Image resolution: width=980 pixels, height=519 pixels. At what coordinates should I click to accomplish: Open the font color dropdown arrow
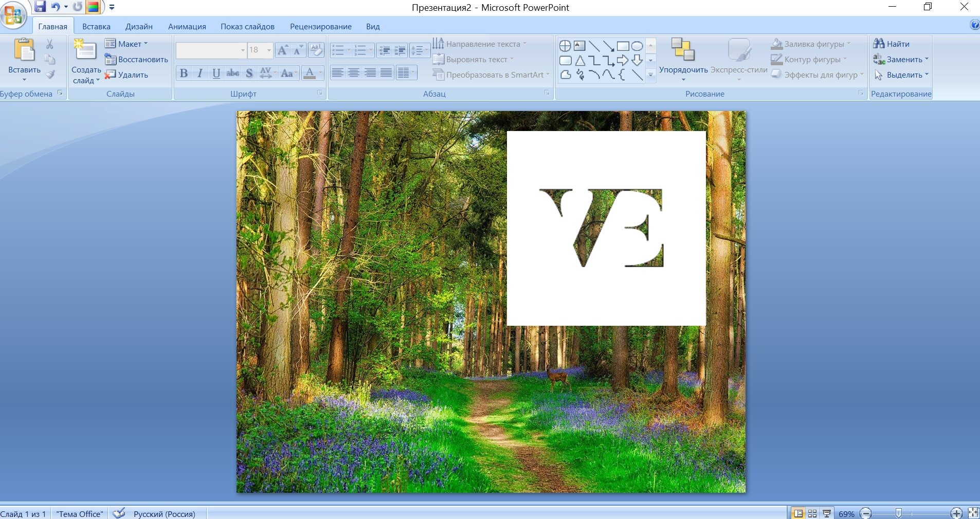[x=320, y=73]
